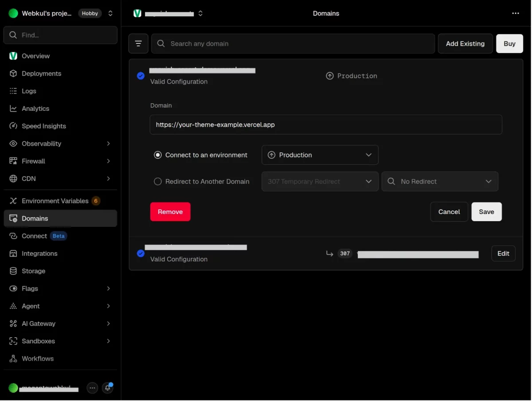Click the red Remove button
The image size is (532, 401).
170,212
